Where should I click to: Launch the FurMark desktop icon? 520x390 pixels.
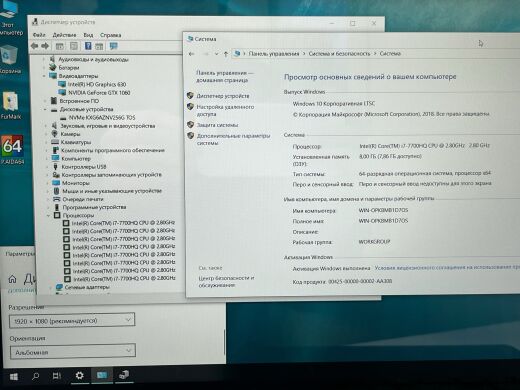click(x=11, y=105)
